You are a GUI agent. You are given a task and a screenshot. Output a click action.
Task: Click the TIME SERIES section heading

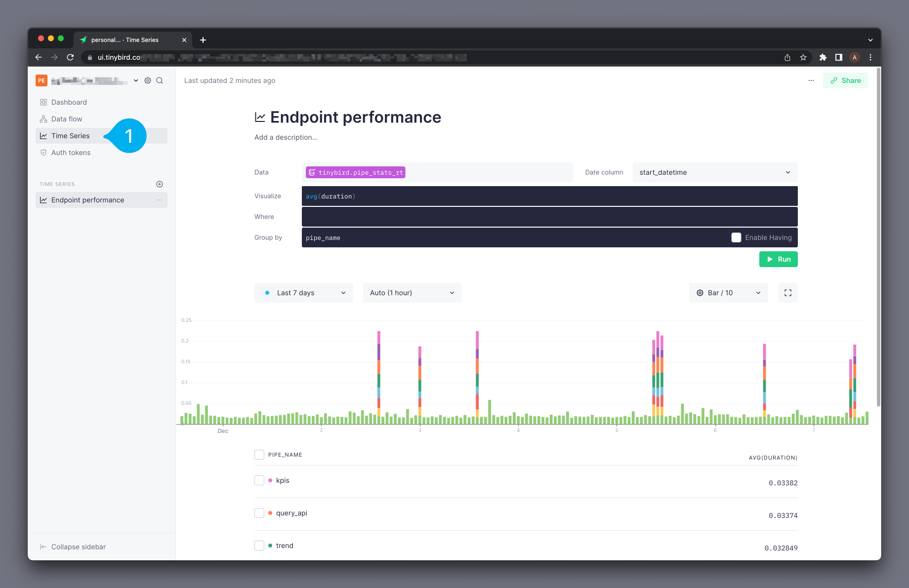click(x=57, y=184)
